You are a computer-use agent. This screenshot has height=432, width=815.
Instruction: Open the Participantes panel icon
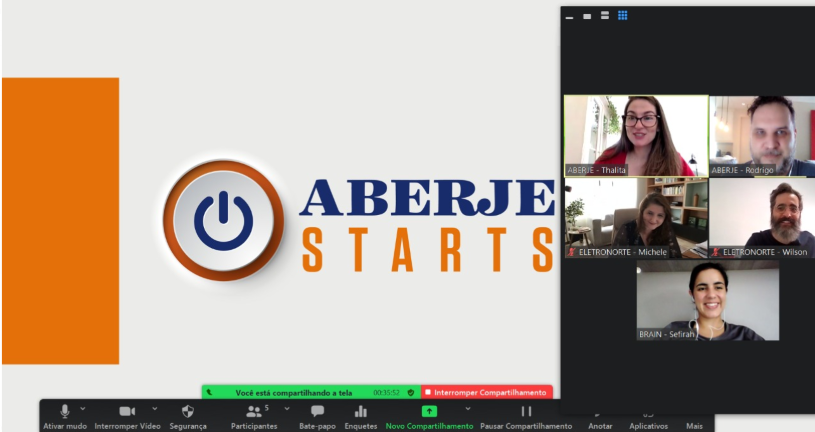coord(254,411)
